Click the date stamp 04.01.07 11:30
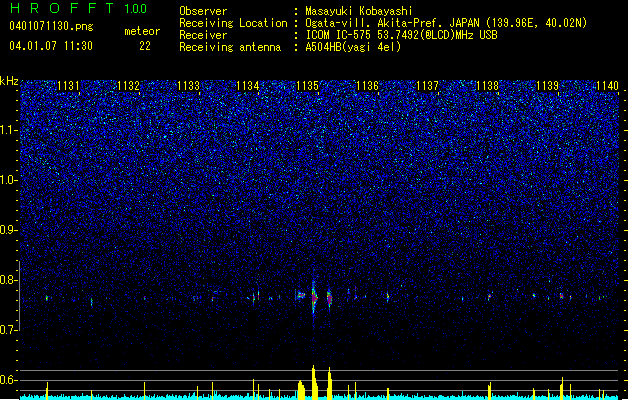The height and width of the screenshot is (400, 629). [51, 46]
